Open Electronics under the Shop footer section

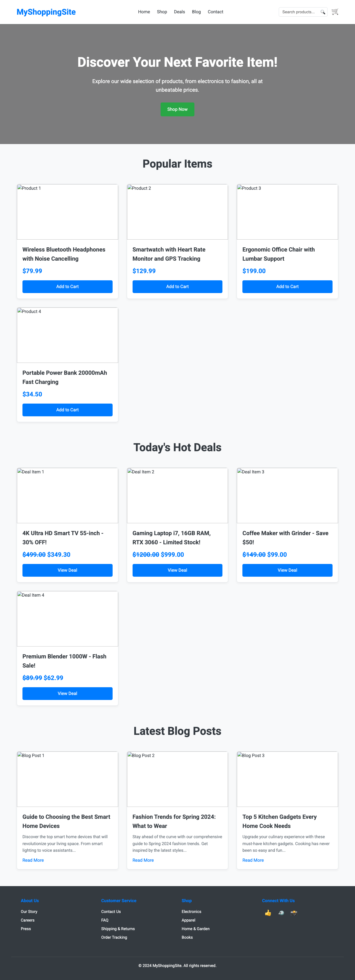coord(192,912)
